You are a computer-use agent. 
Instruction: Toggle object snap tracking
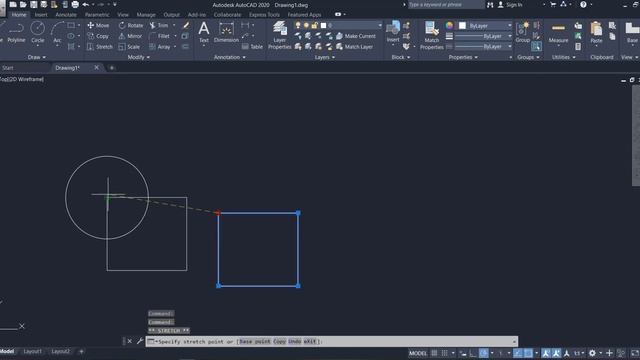(518, 353)
